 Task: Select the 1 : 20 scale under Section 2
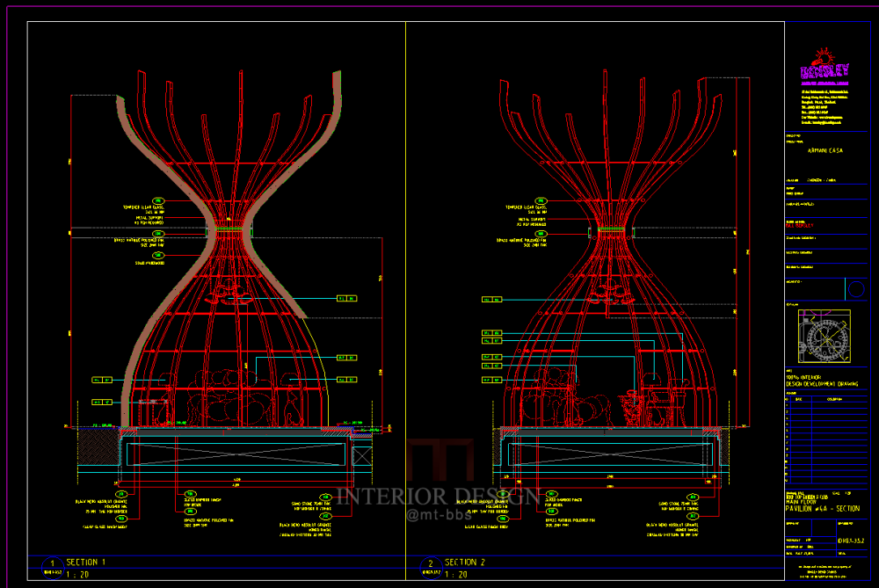tap(455, 574)
